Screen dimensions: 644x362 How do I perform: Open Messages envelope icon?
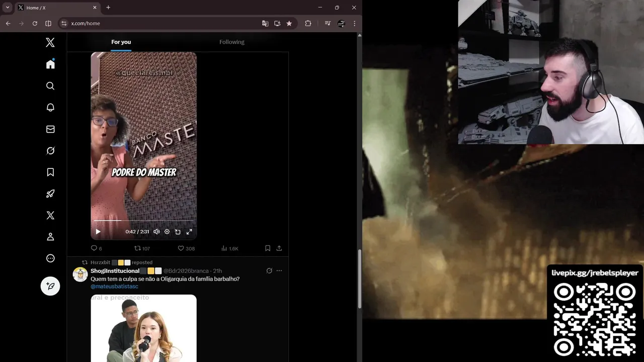point(50,129)
